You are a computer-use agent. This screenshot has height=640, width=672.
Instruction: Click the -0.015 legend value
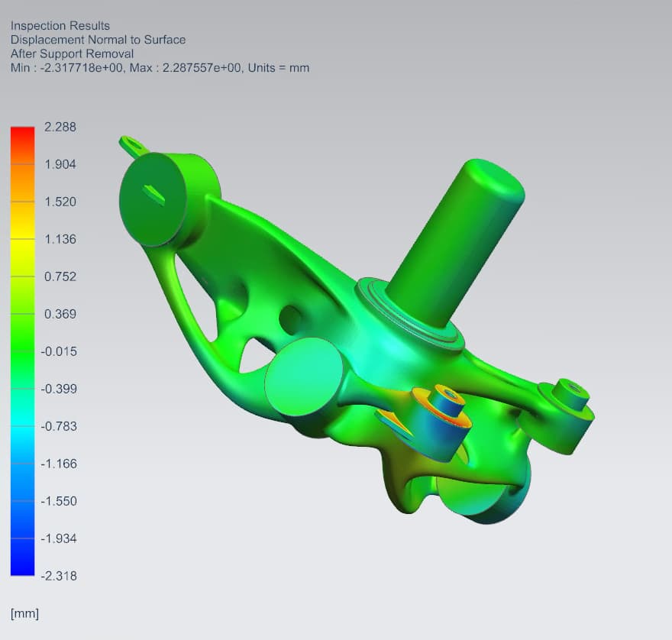59,351
